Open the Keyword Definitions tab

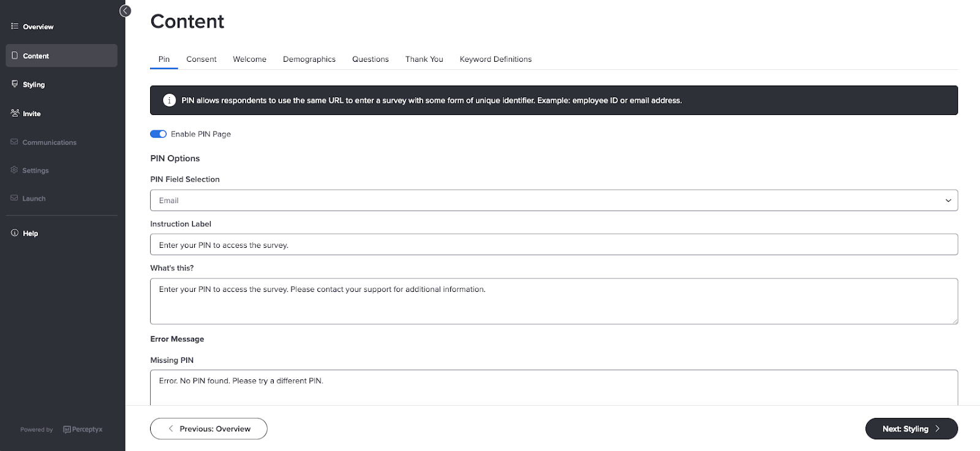[x=496, y=59]
